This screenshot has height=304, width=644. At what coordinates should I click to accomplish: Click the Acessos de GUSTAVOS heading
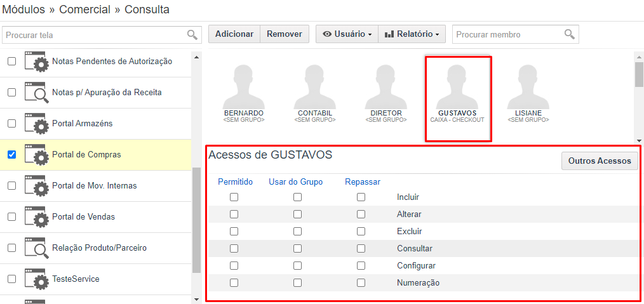271,155
